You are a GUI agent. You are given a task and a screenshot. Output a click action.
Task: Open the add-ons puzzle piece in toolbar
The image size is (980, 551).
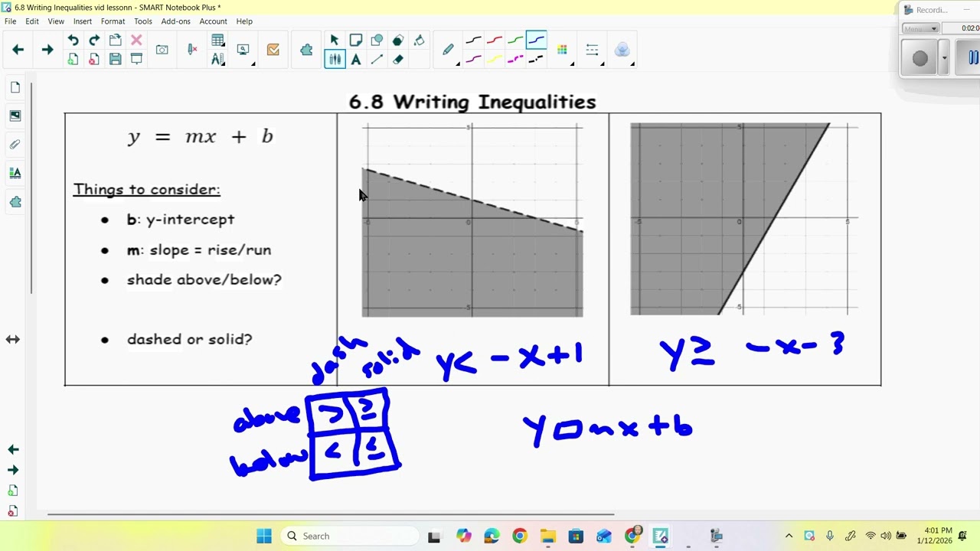pyautogui.click(x=306, y=50)
